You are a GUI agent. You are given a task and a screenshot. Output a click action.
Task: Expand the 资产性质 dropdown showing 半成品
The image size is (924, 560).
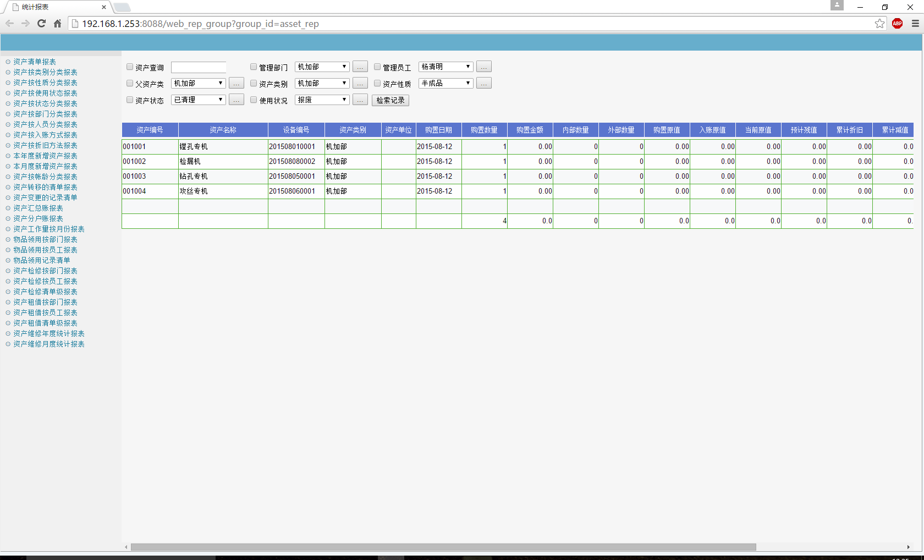(x=446, y=83)
